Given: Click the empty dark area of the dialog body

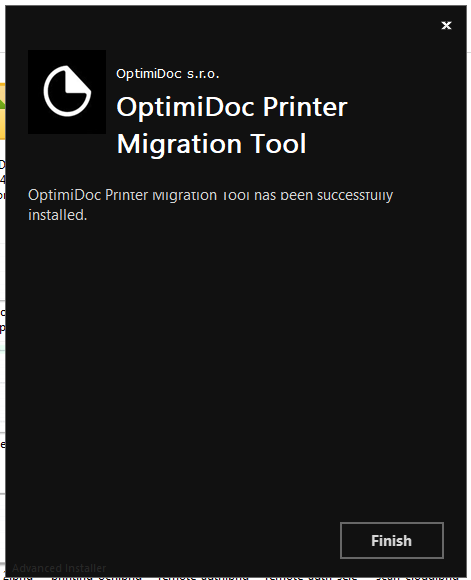Looking at the screenshot, I should [x=235, y=351].
